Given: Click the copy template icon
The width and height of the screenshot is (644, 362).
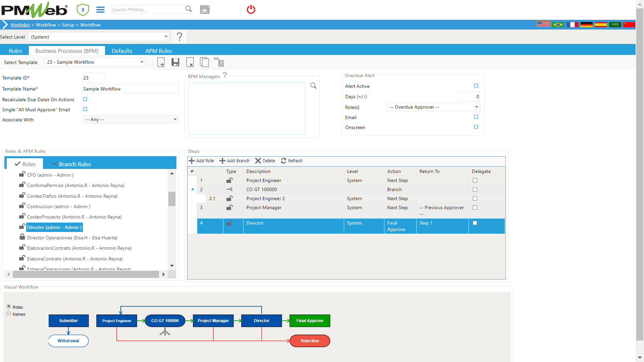Looking at the screenshot, I should pos(204,62).
